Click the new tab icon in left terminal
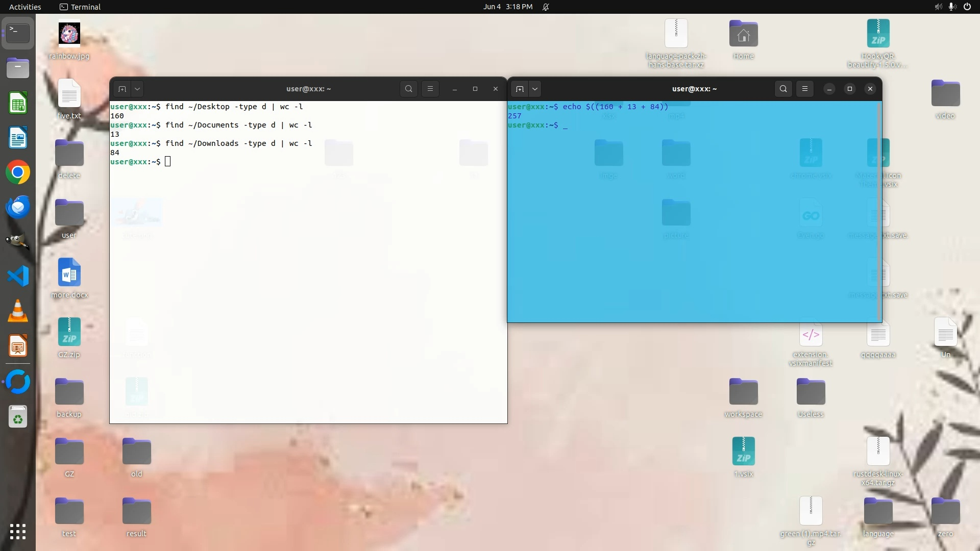980x551 pixels. pos(122,89)
